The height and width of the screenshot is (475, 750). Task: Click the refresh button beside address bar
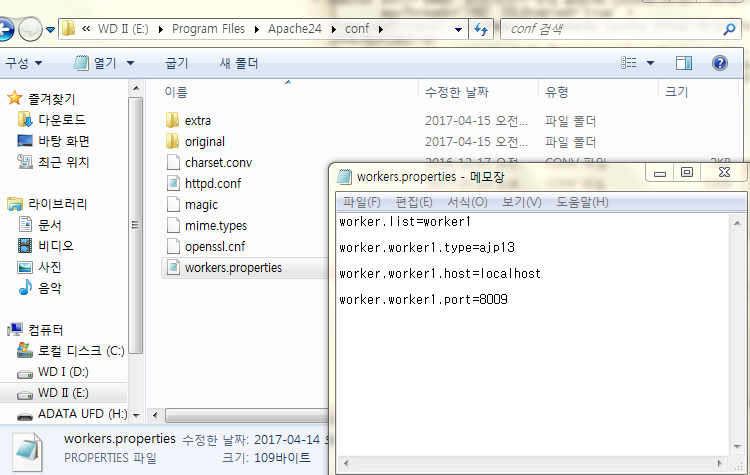coord(481,30)
